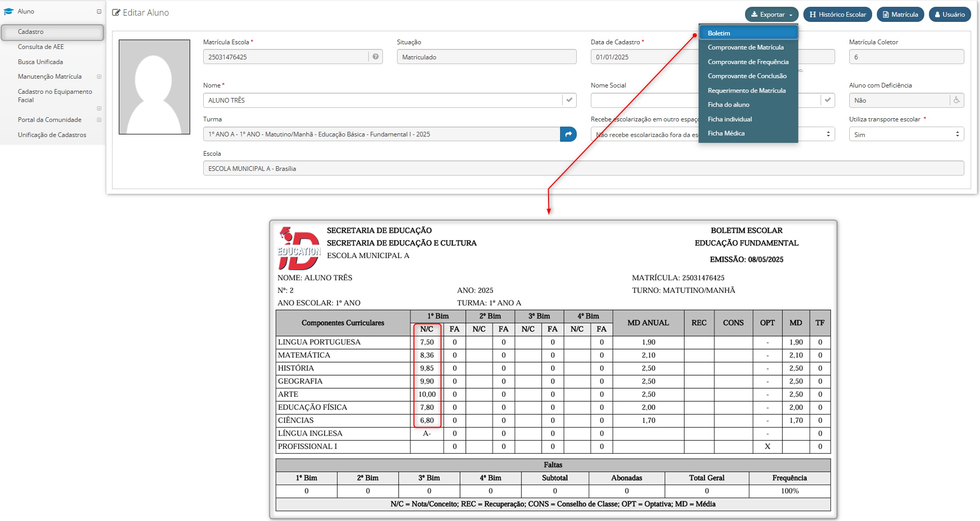Click the Turma field
The image size is (980, 521).
tap(381, 134)
